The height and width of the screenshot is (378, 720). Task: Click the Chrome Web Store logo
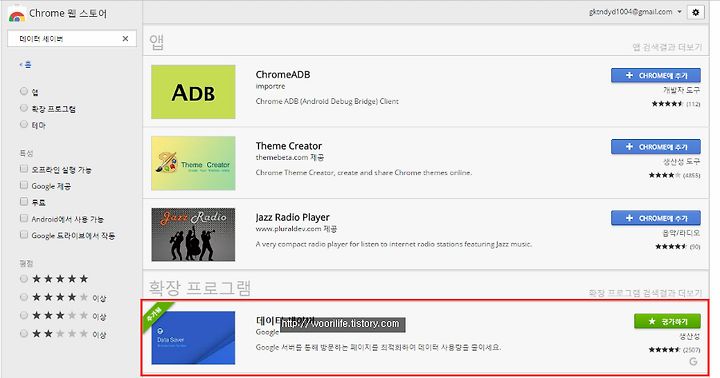tap(17, 15)
